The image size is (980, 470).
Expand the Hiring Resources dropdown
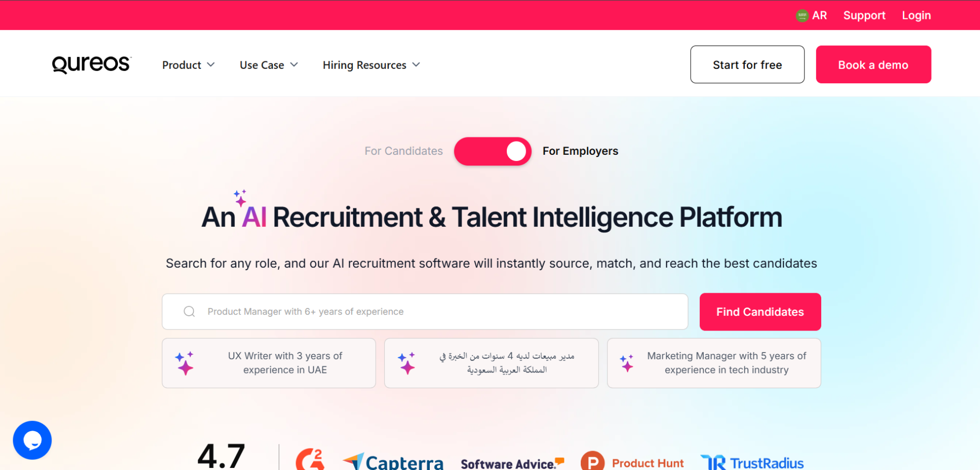point(371,65)
